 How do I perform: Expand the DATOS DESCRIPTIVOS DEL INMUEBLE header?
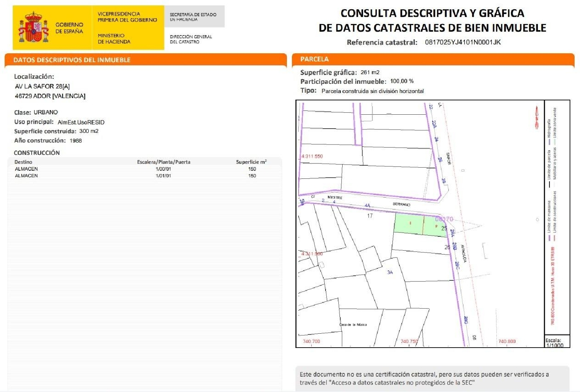pyautogui.click(x=72, y=59)
